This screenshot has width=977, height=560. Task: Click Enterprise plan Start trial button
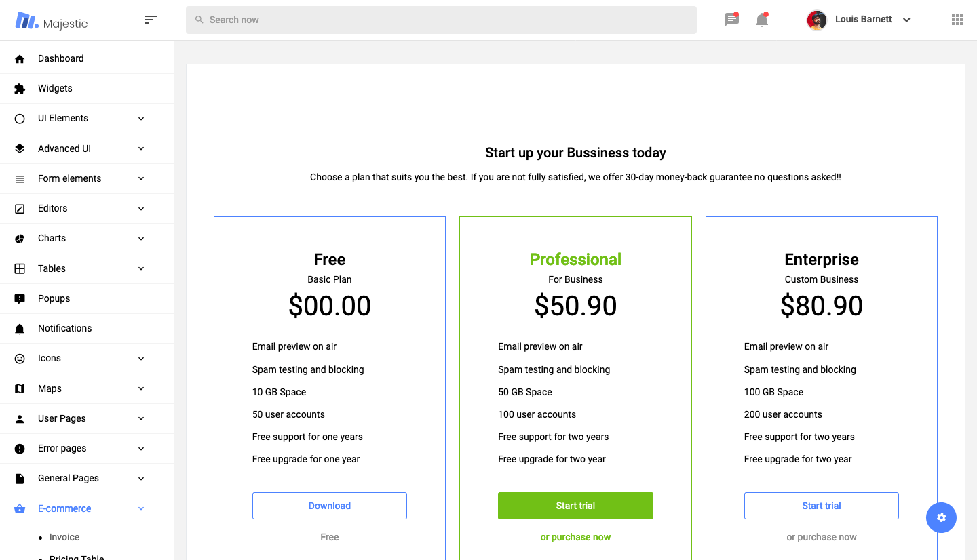(821, 506)
